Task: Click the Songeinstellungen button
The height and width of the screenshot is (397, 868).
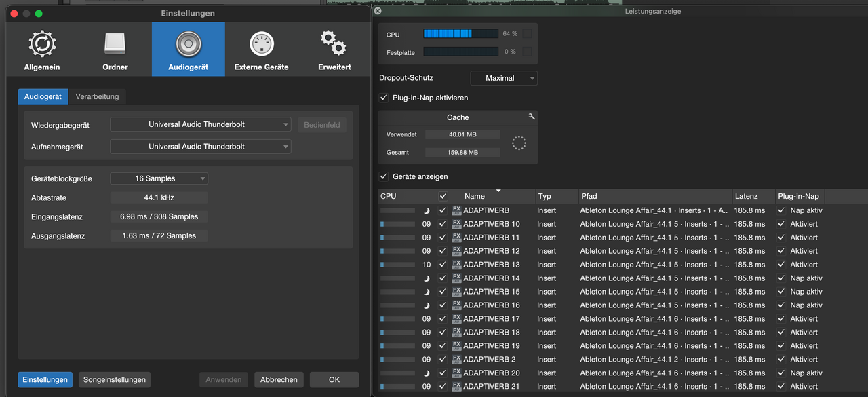Action: [x=115, y=379]
